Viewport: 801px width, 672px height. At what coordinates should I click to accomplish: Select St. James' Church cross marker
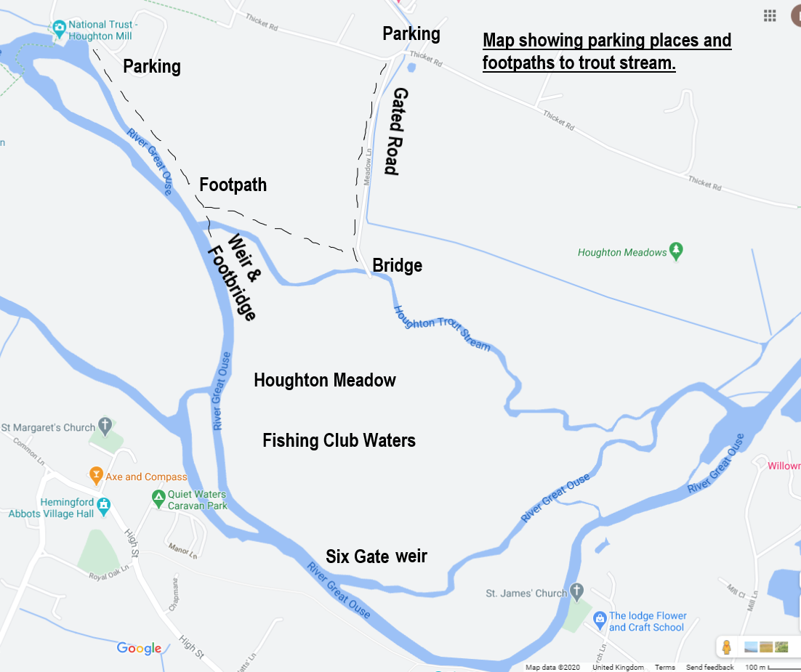(576, 592)
